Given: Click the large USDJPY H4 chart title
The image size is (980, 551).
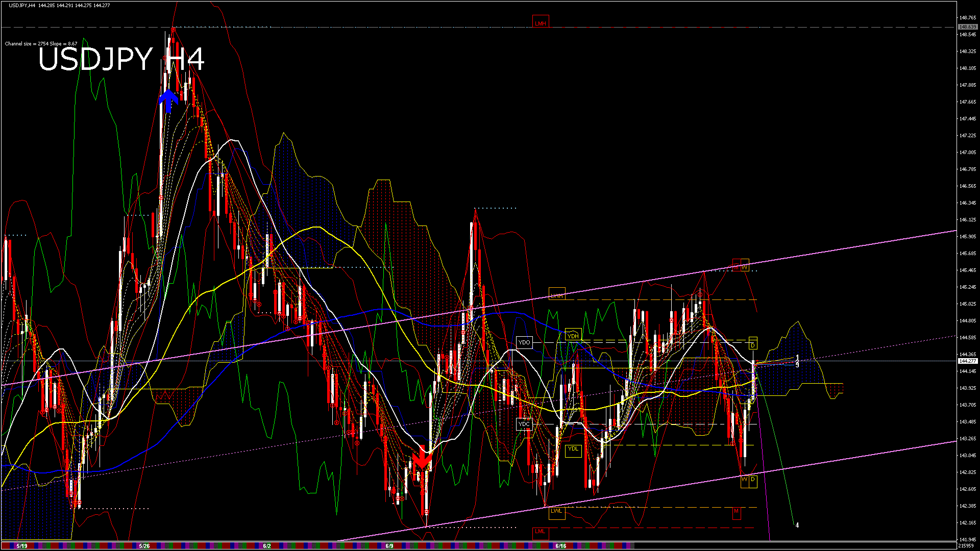Looking at the screenshot, I should pyautogui.click(x=121, y=59).
